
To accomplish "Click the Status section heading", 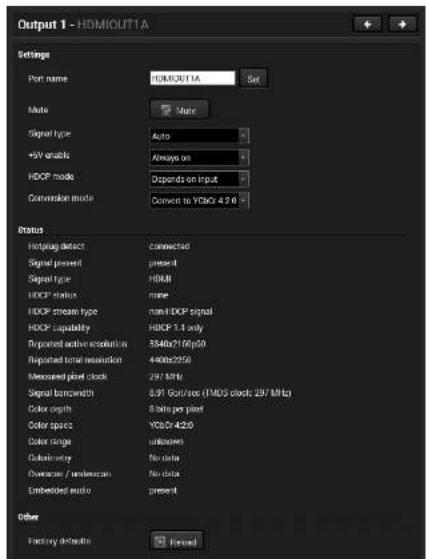I will [x=30, y=230].
